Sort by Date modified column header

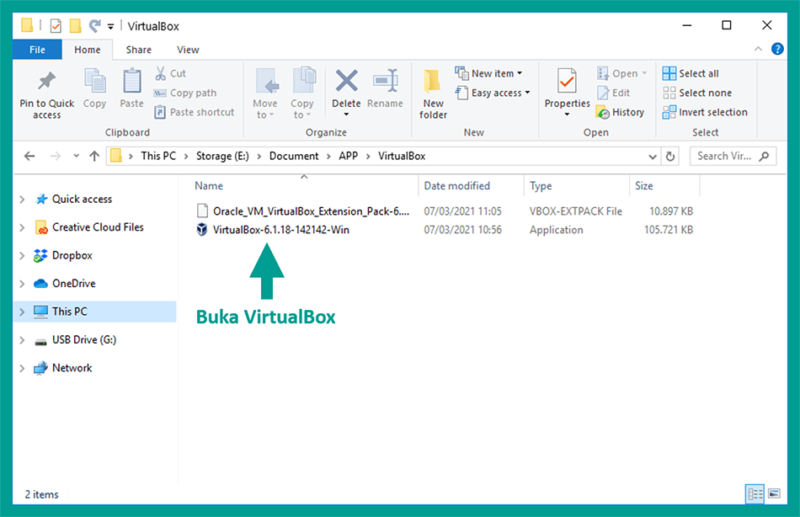pyautogui.click(x=457, y=186)
